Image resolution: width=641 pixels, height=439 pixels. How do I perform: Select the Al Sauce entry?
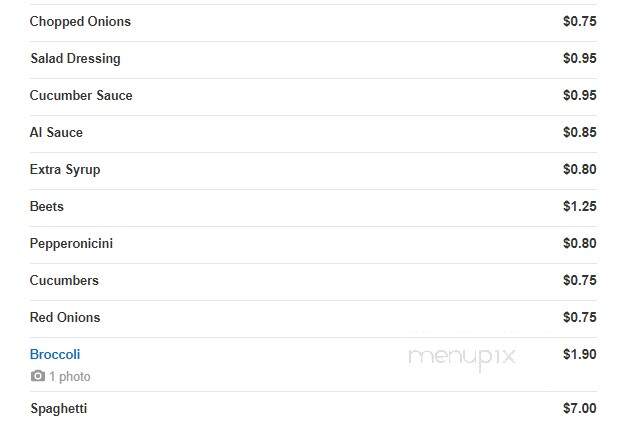(56, 132)
